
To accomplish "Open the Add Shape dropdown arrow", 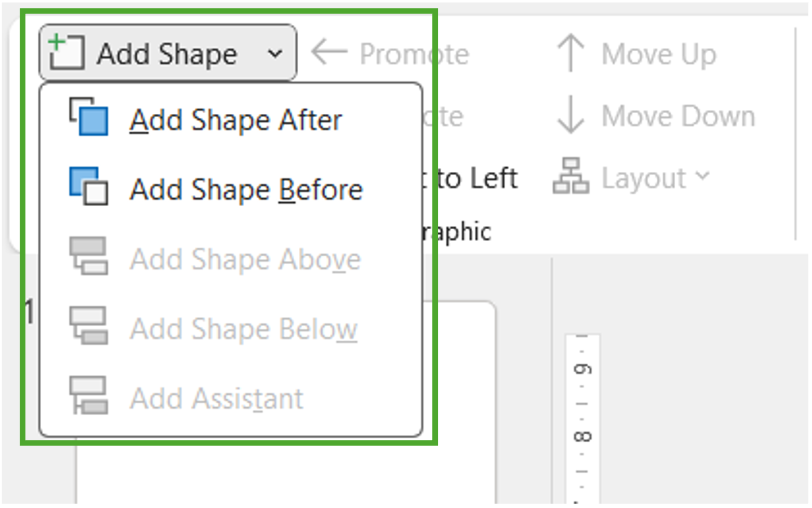I will [275, 54].
